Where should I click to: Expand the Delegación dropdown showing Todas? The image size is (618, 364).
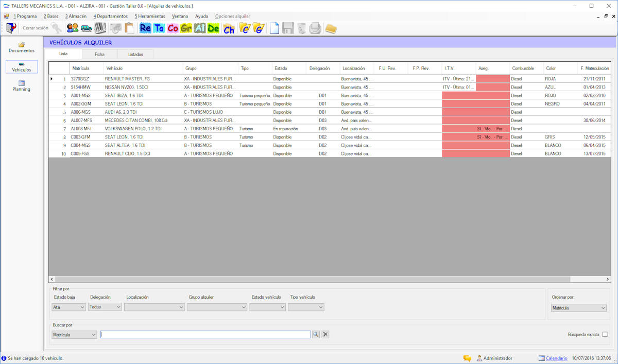point(105,307)
